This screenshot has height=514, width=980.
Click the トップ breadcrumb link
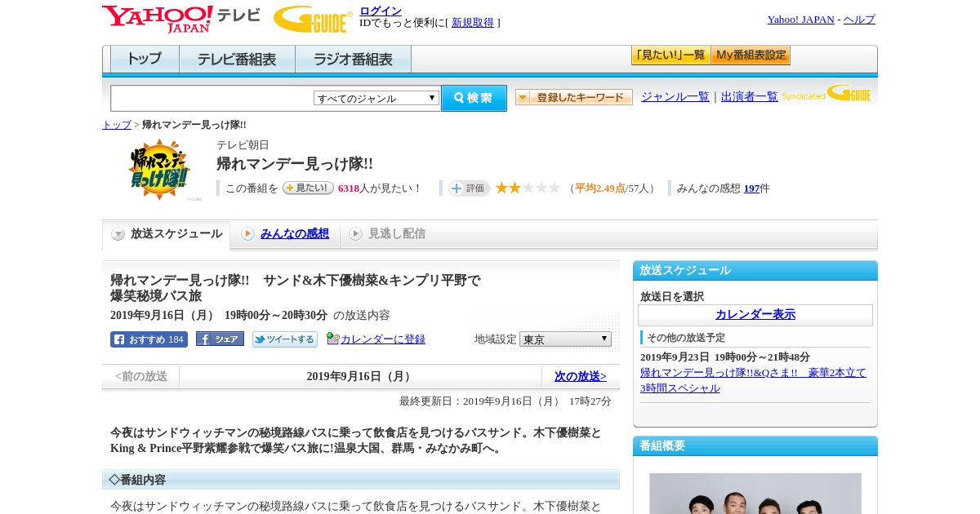click(117, 125)
